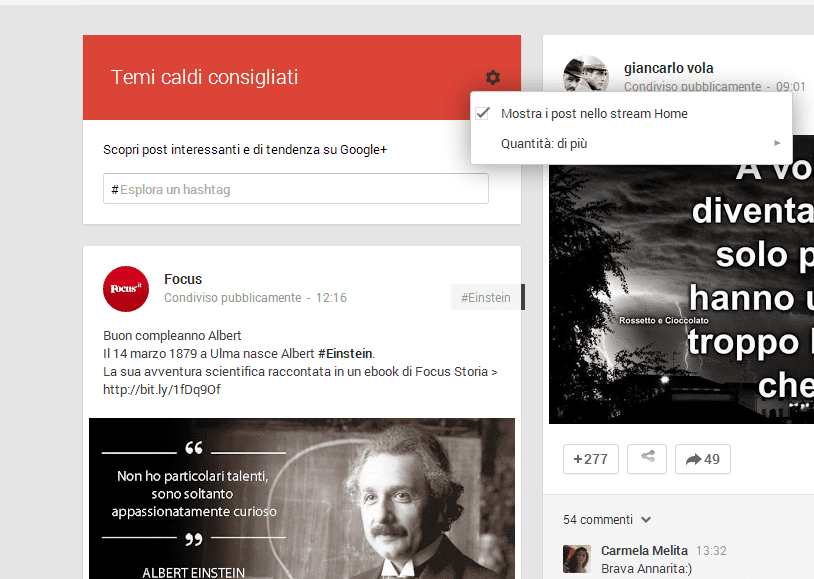Click the gear settings icon

click(x=492, y=78)
